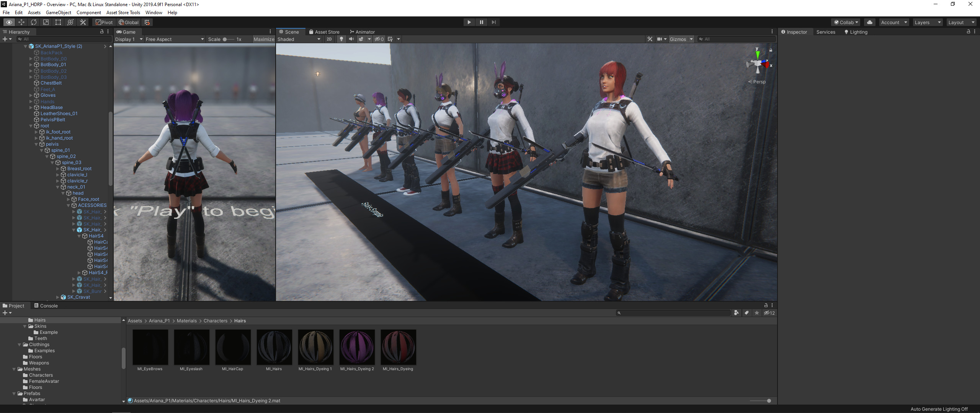Switch to the Console tab
The height and width of the screenshot is (413, 980).
pyautogui.click(x=46, y=306)
